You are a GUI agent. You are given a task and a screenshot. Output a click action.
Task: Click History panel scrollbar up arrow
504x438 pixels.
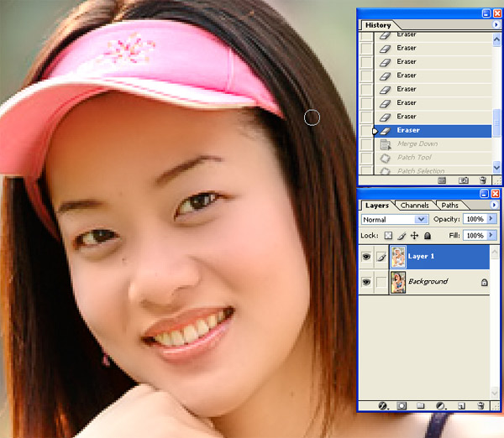coord(496,39)
